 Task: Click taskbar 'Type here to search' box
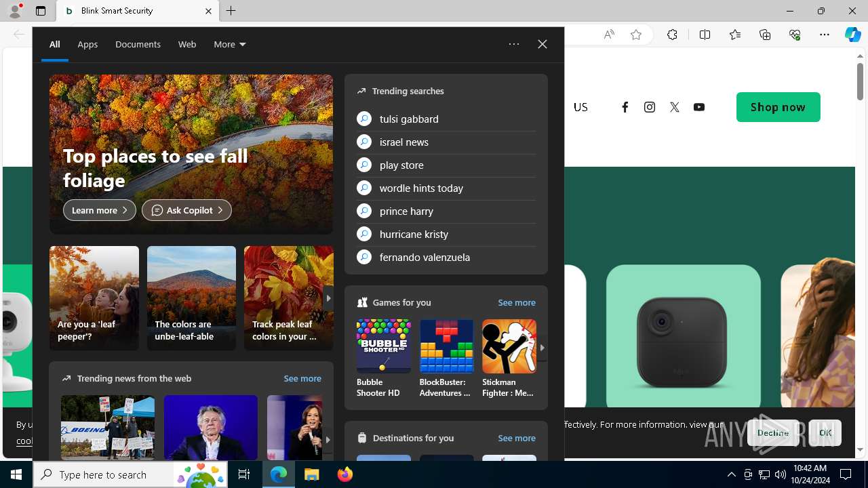130,474
